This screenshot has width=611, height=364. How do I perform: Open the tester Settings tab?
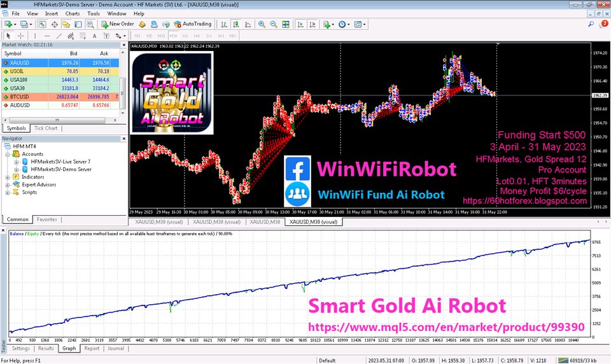pos(20,349)
